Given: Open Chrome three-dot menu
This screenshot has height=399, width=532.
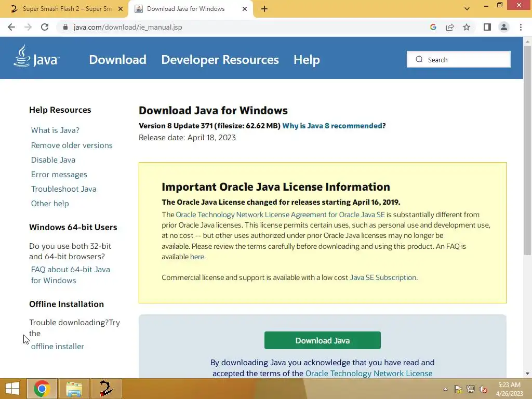Looking at the screenshot, I should pos(521,27).
